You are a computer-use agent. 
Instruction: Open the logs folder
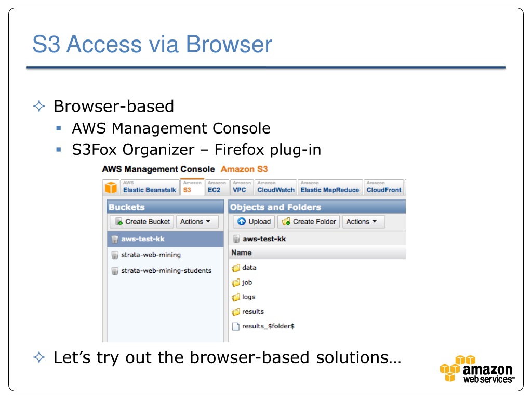click(x=248, y=297)
